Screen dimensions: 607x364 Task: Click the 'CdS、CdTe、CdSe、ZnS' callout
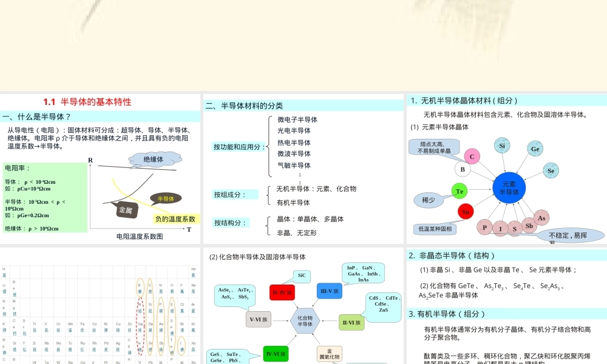pos(383,307)
